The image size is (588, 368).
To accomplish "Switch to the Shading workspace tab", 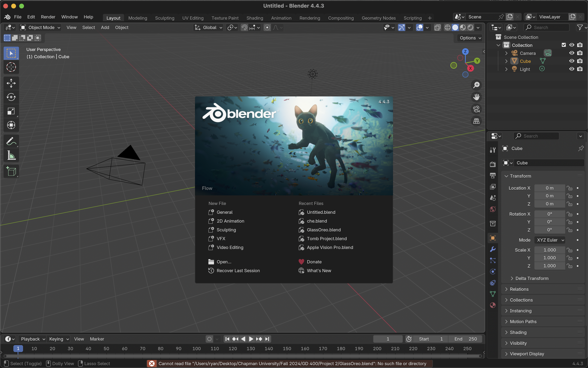I will [254, 18].
